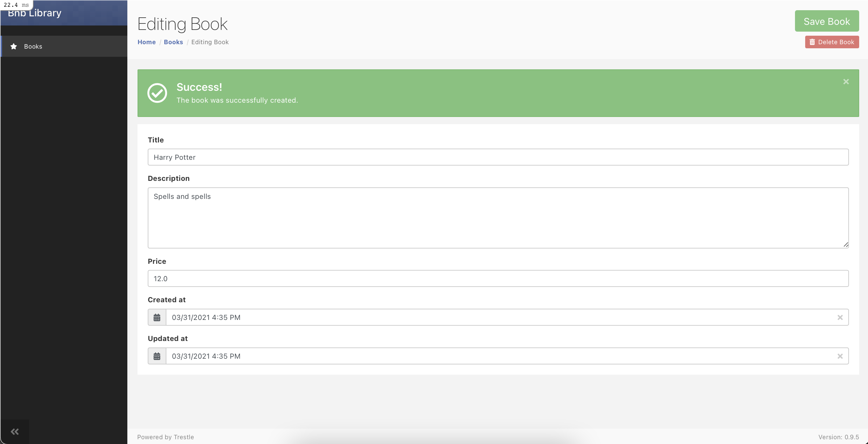Focus the Price input field

click(498, 278)
